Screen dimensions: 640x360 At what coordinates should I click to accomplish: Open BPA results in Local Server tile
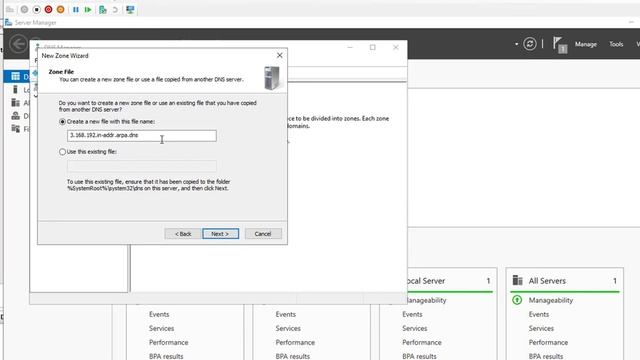(x=419, y=356)
